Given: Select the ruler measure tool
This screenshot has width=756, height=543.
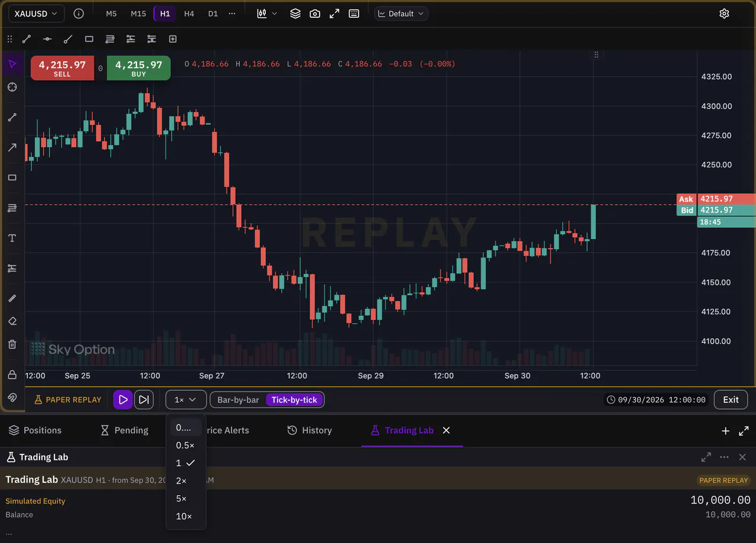Looking at the screenshot, I should coord(12,298).
